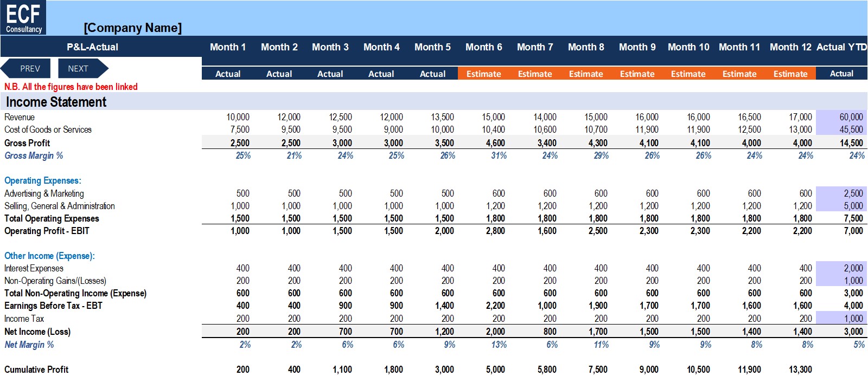Select Month 8 Net Income cell 1,700

(597, 332)
